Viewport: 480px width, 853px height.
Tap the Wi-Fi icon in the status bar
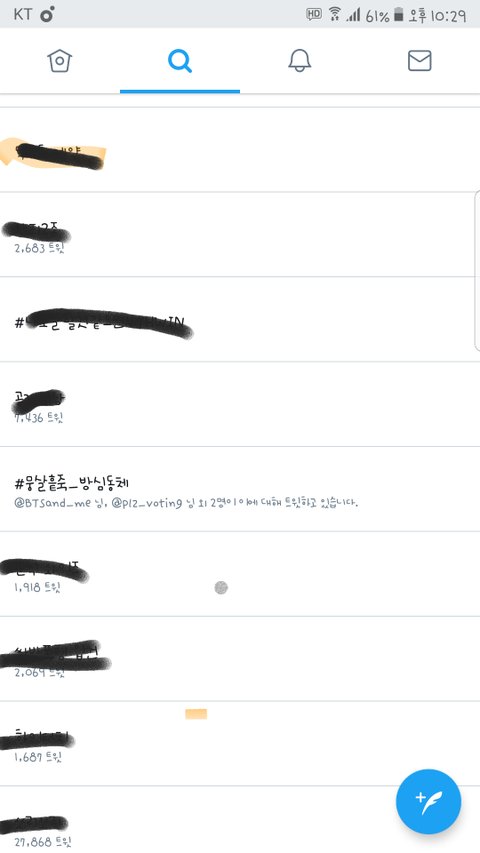(335, 14)
